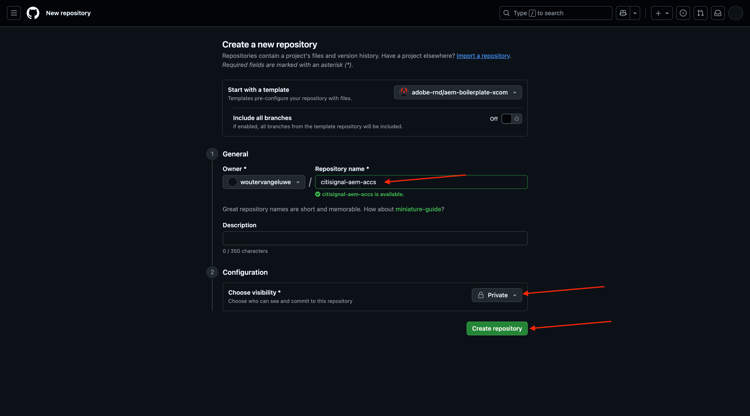Click the 'Choose visibility *' label
750x416 pixels.
tap(254, 292)
